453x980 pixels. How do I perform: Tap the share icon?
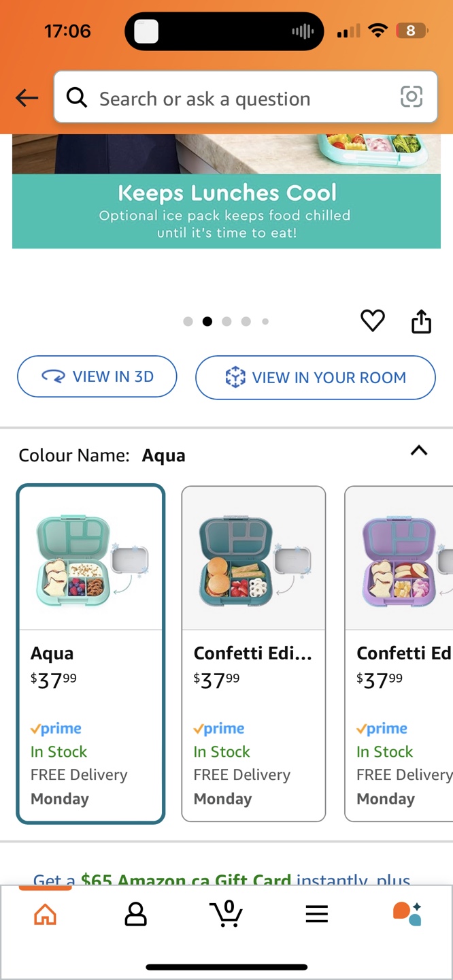(421, 321)
